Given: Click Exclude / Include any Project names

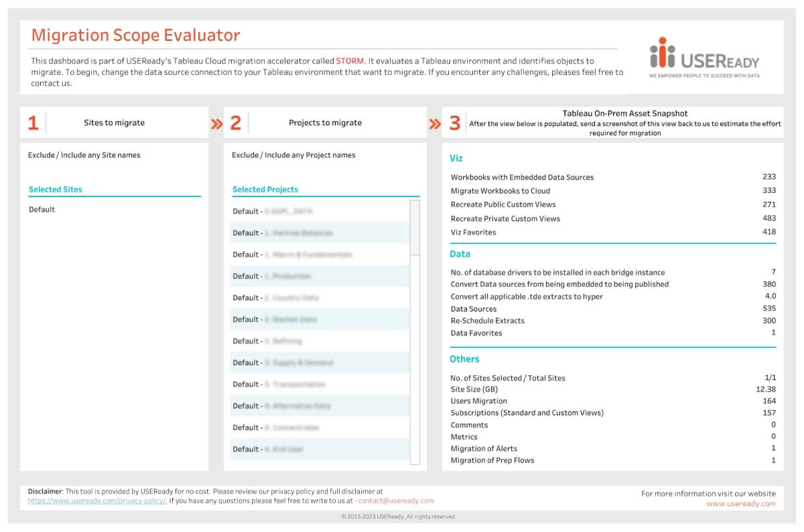Looking at the screenshot, I should pyautogui.click(x=293, y=155).
